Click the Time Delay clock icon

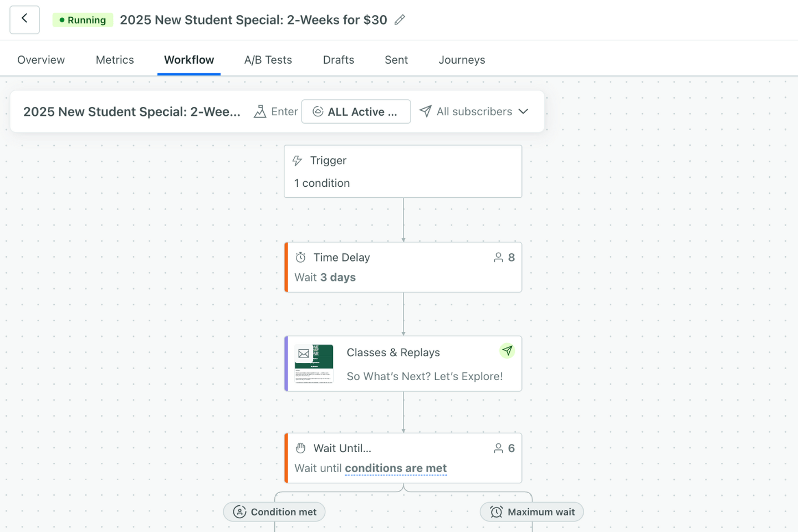coord(300,257)
